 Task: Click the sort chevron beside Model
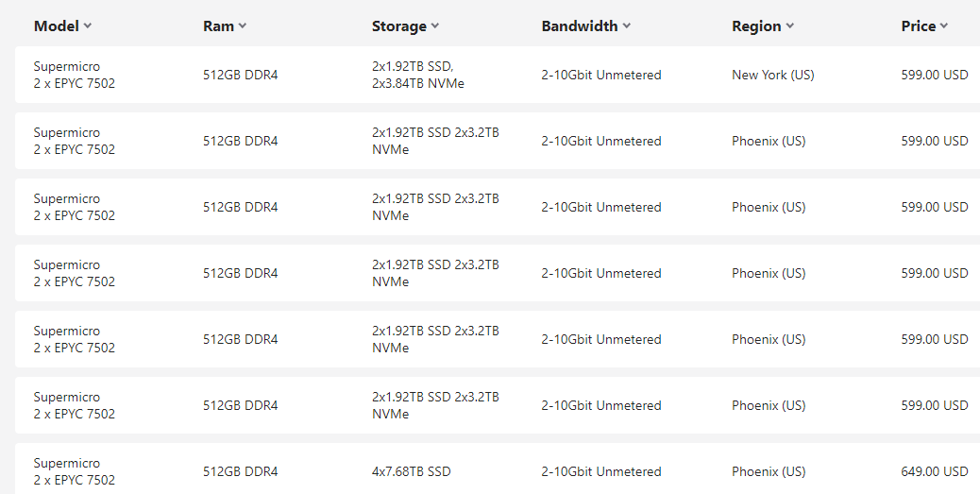click(x=88, y=26)
